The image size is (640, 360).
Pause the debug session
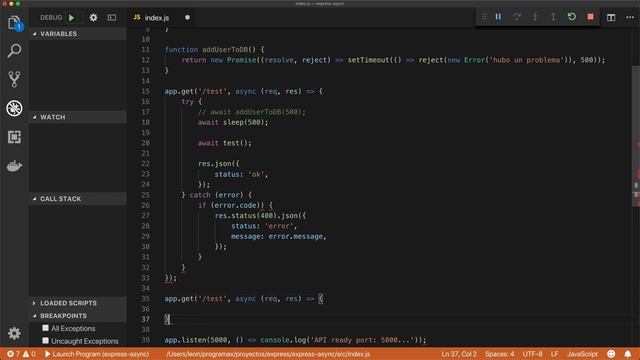(x=498, y=17)
